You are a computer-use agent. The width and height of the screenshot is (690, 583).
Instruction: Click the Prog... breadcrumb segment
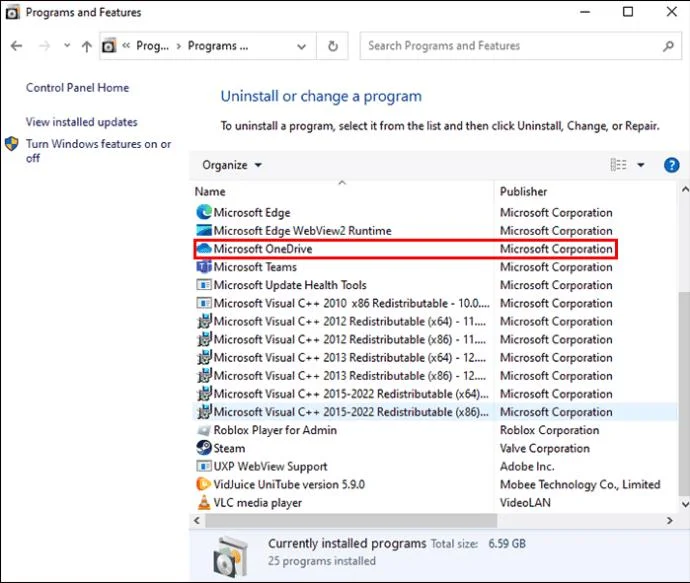pos(152,46)
